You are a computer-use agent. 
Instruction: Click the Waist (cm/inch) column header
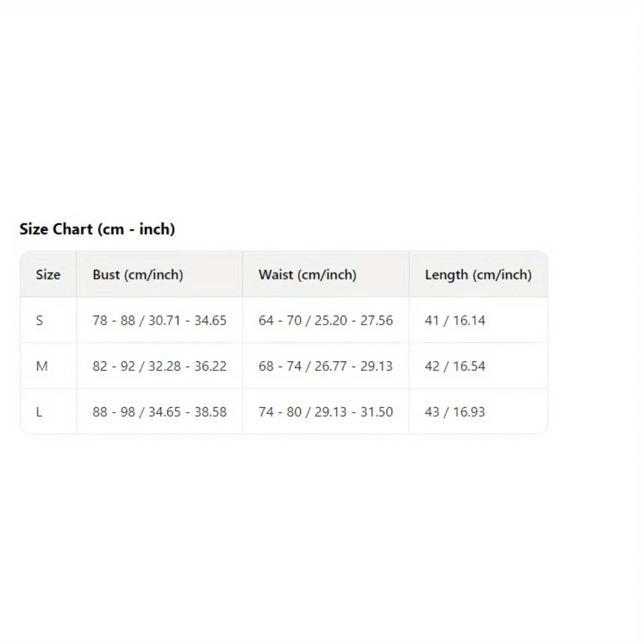tap(307, 275)
